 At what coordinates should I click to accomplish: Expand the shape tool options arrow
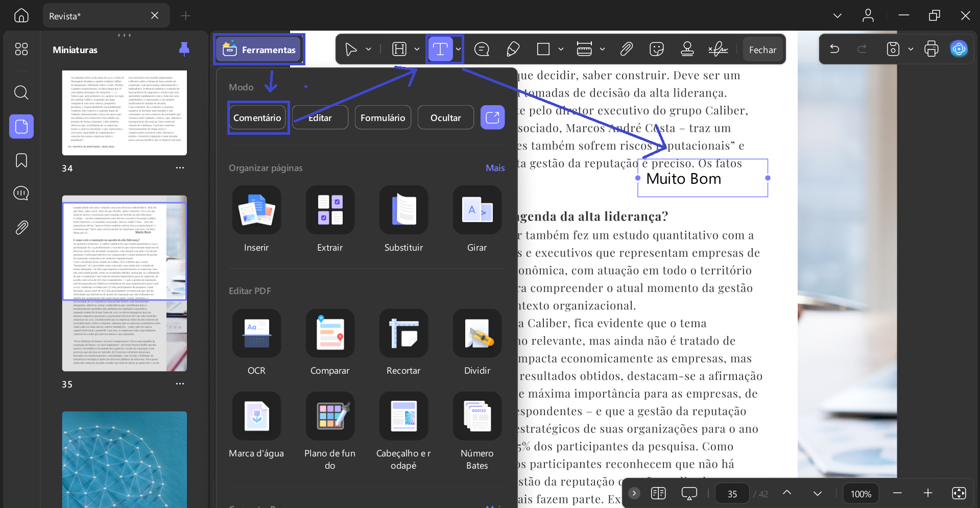(x=561, y=50)
